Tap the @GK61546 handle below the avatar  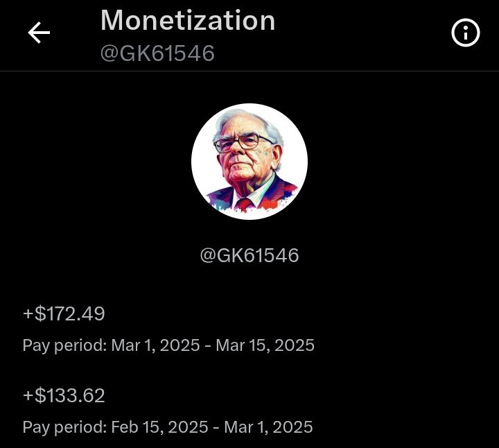[x=249, y=255]
